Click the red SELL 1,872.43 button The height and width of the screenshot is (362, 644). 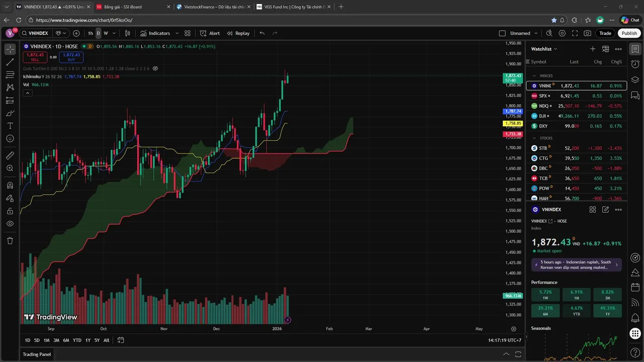[35, 57]
